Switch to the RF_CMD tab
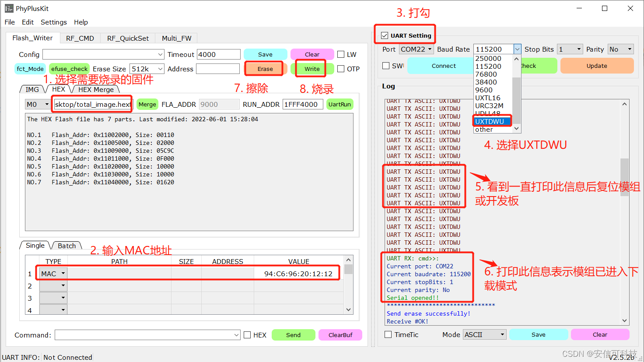This screenshot has height=362, width=644. 80,38
